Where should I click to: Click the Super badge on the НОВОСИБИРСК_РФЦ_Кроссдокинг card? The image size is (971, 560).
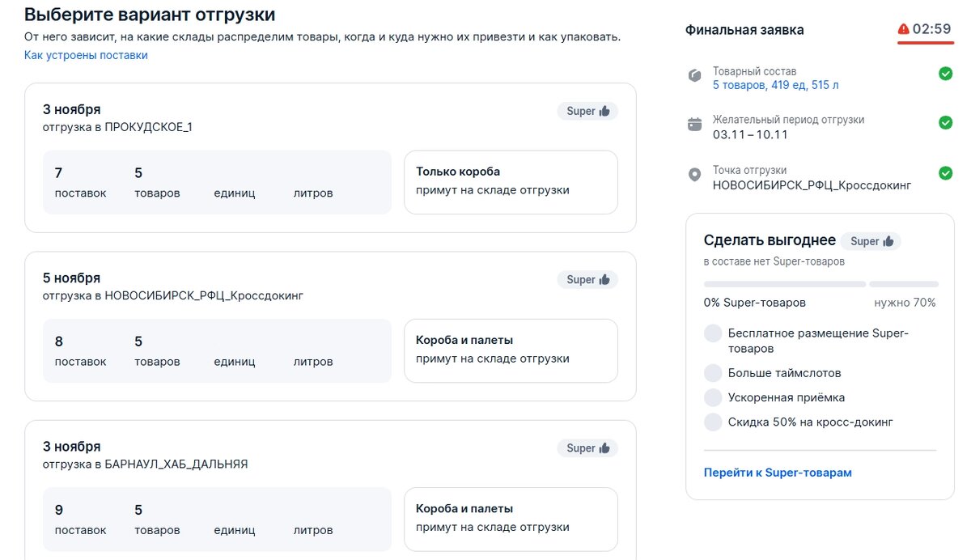587,278
